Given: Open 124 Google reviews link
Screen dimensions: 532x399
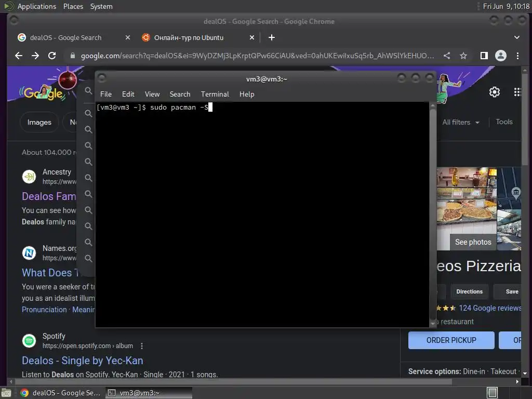Looking at the screenshot, I should click(490, 308).
